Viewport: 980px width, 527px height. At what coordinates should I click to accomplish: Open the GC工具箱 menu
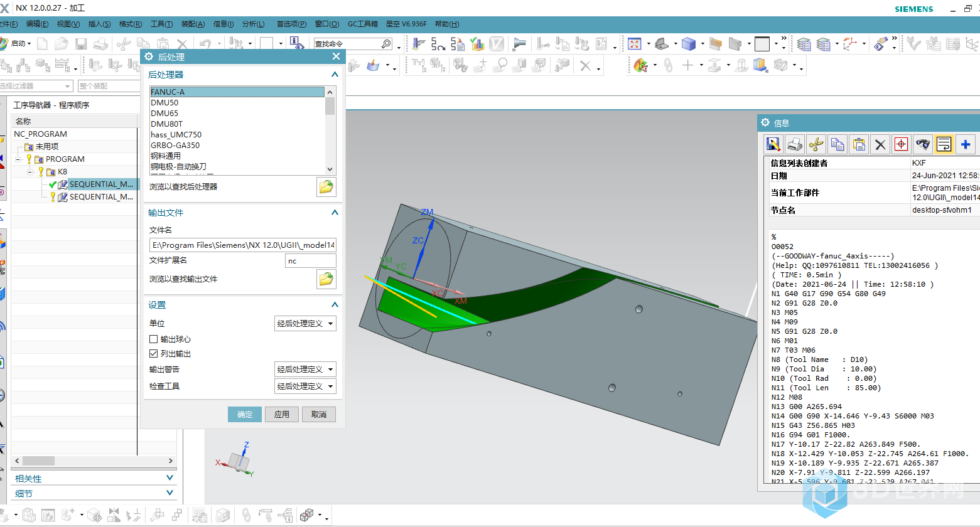point(363,24)
